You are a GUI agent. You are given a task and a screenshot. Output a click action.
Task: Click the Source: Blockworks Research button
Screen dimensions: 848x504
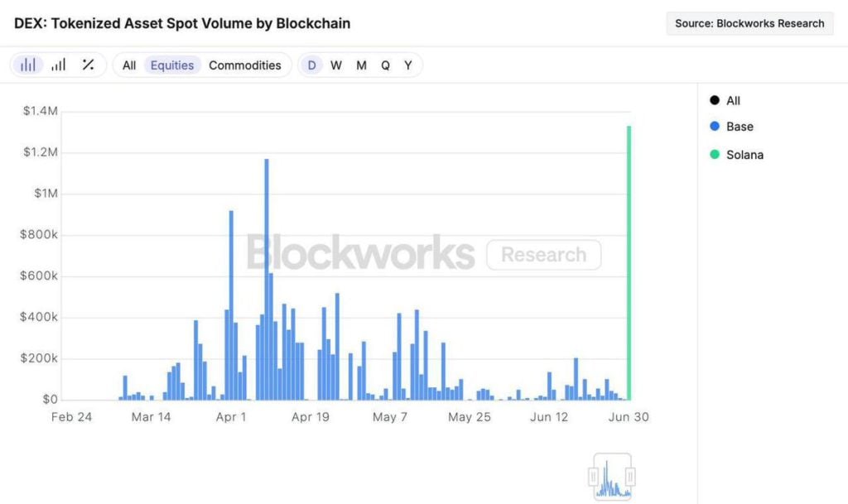pos(749,23)
